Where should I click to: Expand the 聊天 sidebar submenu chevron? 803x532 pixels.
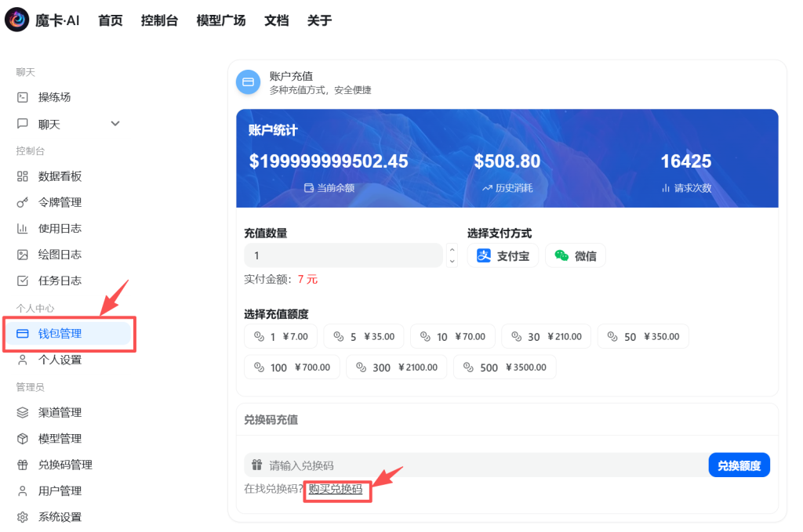pos(115,124)
